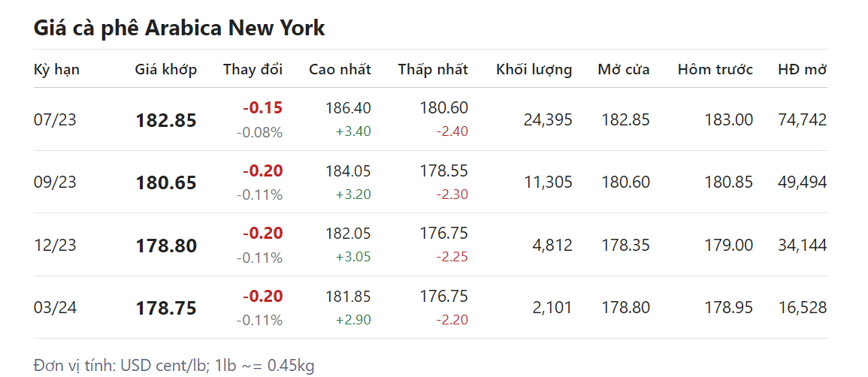
Task: Choose the 12/23 contract term cell
Action: [x=56, y=245]
